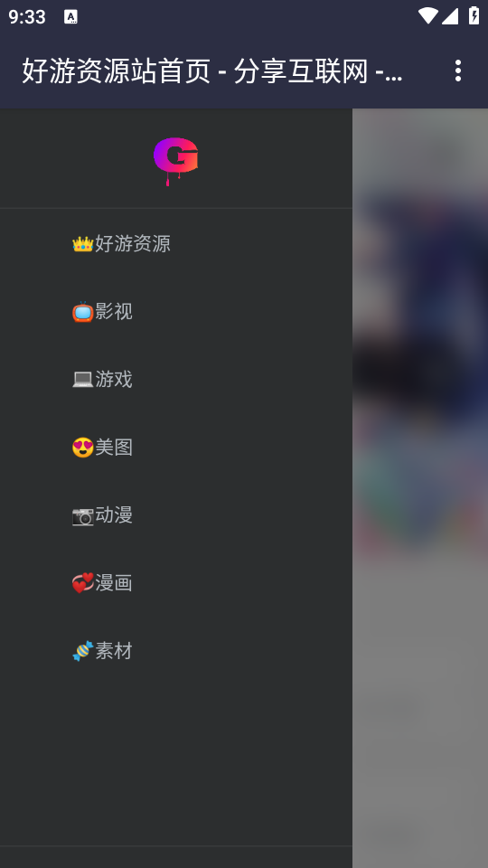This screenshot has height=868, width=488.
Task: Click the laptop emoji icon
Action: coord(82,379)
